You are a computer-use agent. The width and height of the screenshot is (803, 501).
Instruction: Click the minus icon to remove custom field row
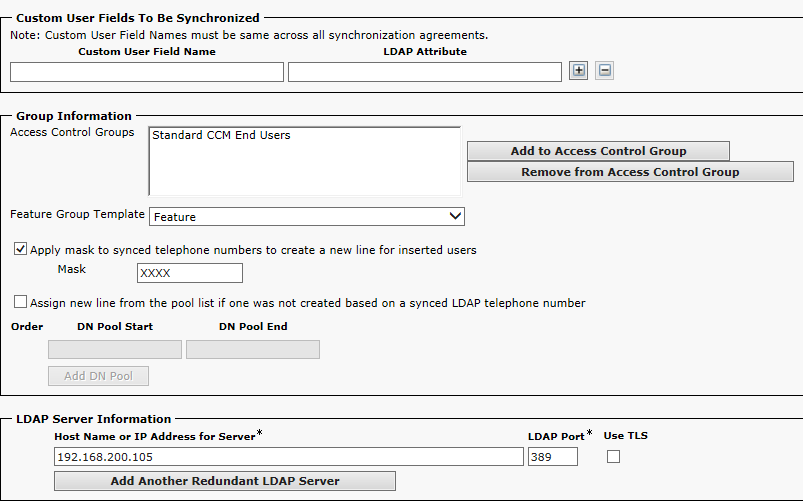[x=604, y=71]
